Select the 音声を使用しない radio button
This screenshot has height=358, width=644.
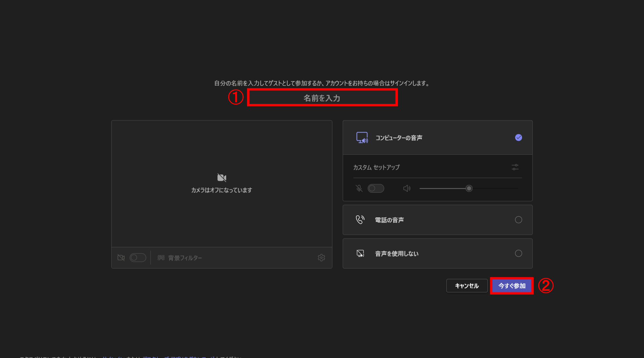pos(519,253)
